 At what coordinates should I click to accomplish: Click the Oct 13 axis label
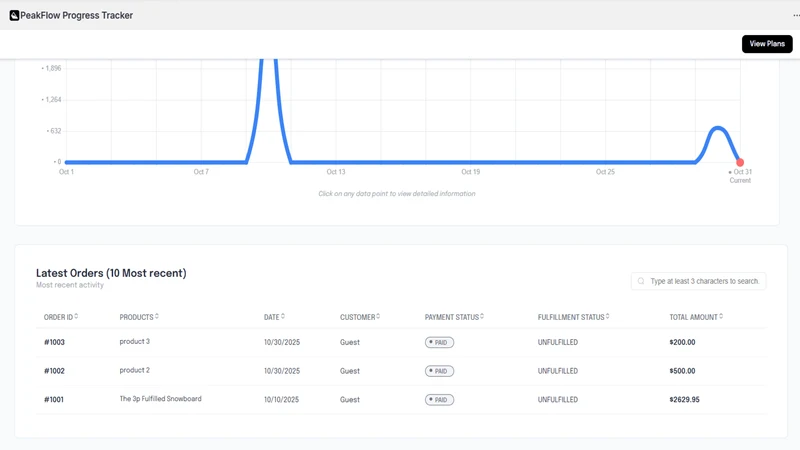(x=336, y=172)
